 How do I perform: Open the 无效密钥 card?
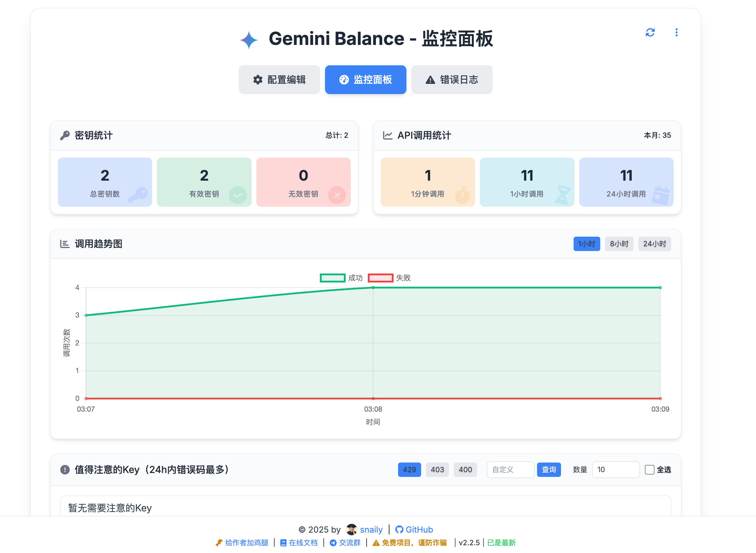[303, 182]
